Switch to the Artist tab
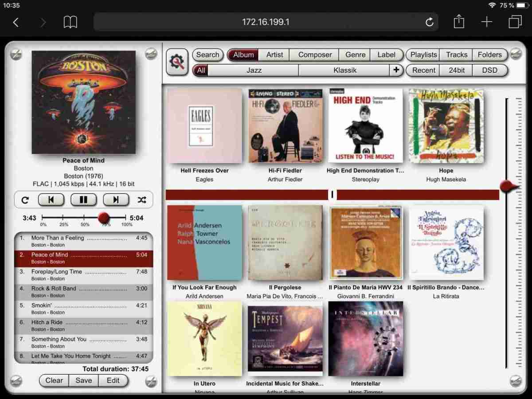 click(274, 55)
